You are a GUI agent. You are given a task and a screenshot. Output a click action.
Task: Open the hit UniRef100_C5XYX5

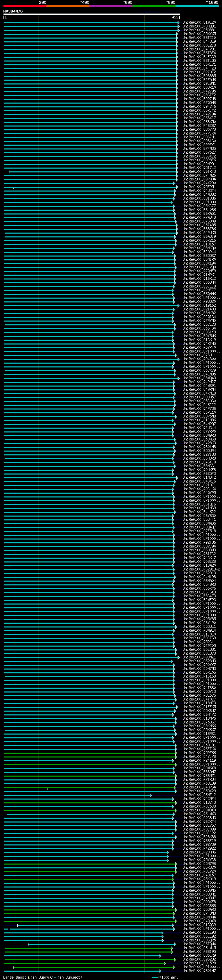(199, 34)
